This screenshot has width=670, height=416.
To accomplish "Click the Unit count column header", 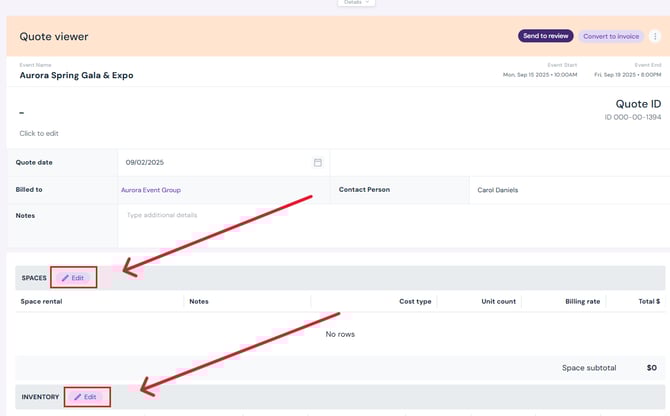I will pyautogui.click(x=498, y=301).
